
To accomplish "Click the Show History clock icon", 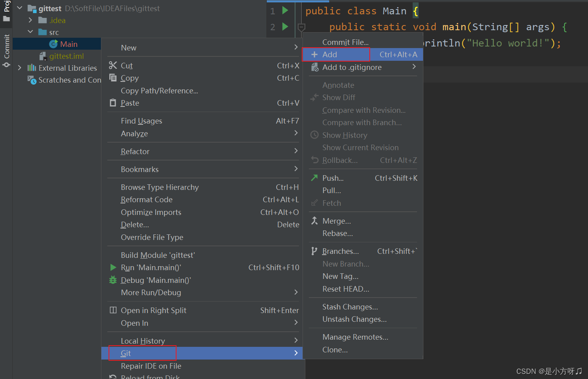I will pyautogui.click(x=314, y=135).
